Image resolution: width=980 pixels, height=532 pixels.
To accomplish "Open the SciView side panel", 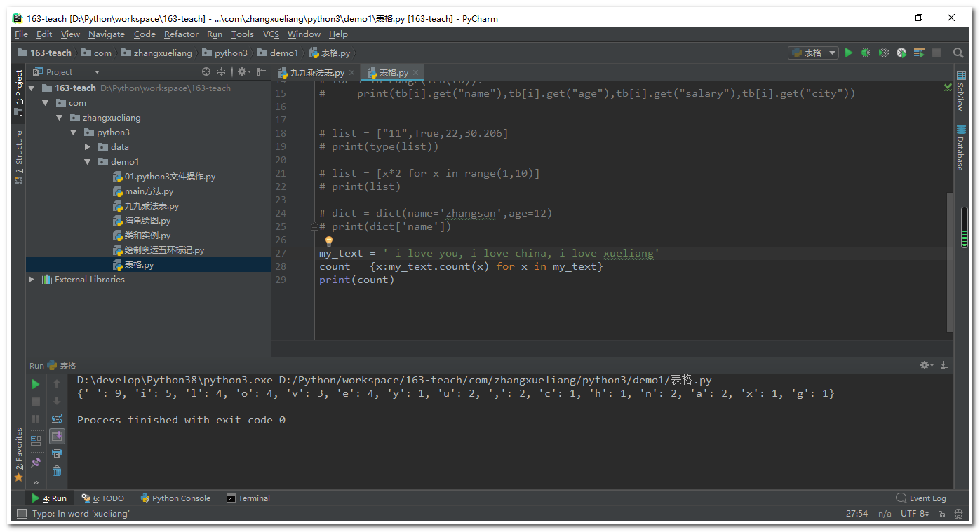I will [960, 90].
